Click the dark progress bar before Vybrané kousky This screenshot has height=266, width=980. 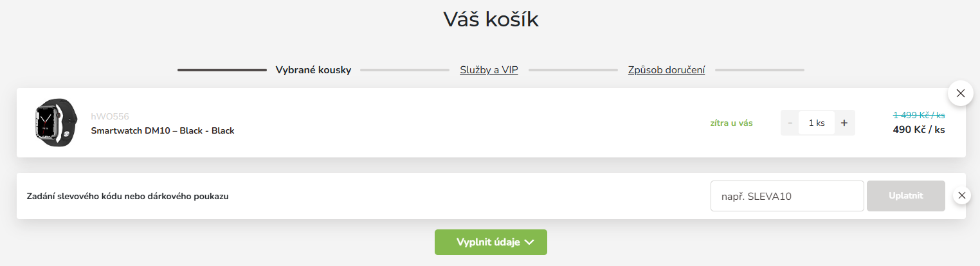(222, 70)
